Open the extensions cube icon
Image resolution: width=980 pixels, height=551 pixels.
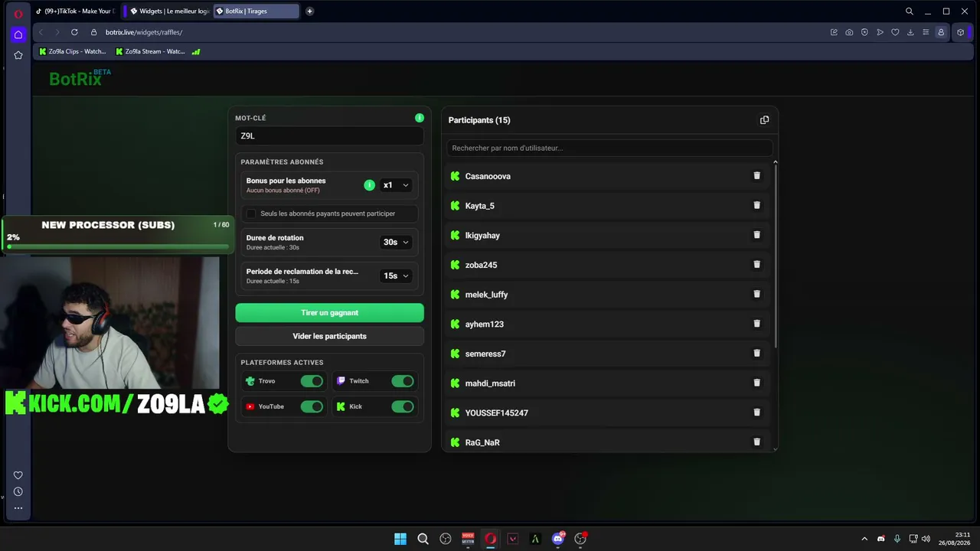click(x=961, y=32)
